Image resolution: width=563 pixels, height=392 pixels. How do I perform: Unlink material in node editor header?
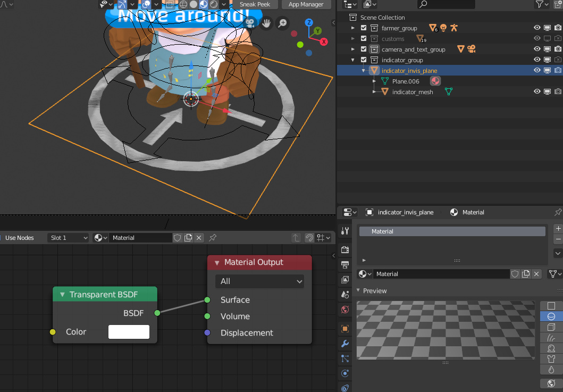tap(199, 238)
